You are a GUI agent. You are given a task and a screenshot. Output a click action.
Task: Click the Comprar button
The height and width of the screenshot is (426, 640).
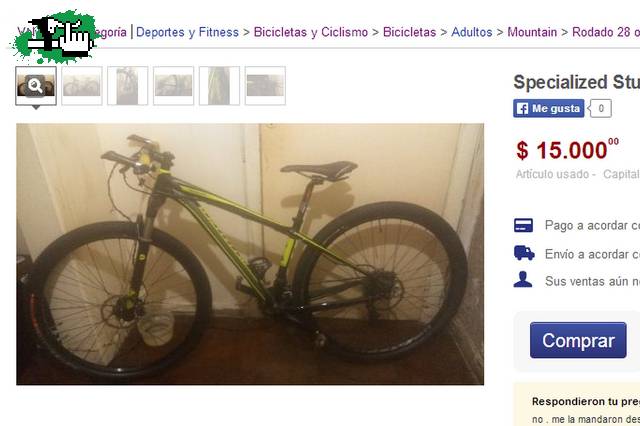pos(578,340)
